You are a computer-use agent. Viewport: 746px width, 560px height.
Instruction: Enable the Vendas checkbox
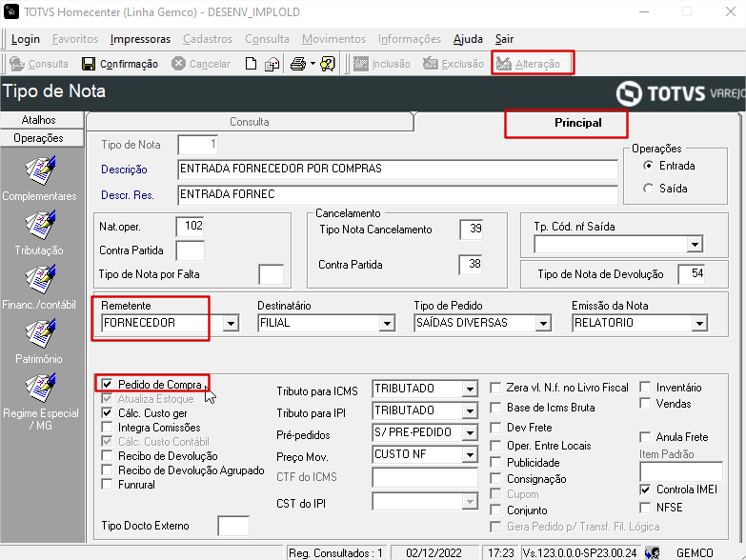point(645,404)
